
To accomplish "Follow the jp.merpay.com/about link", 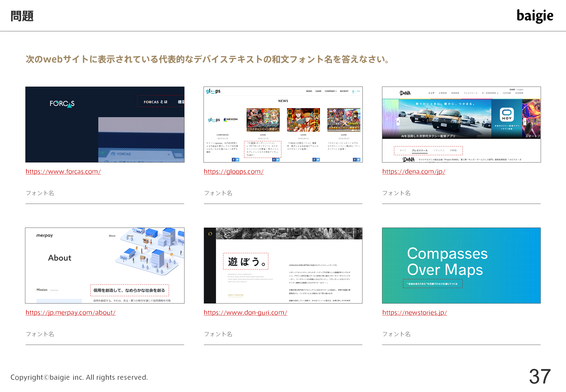I will pyautogui.click(x=70, y=313).
